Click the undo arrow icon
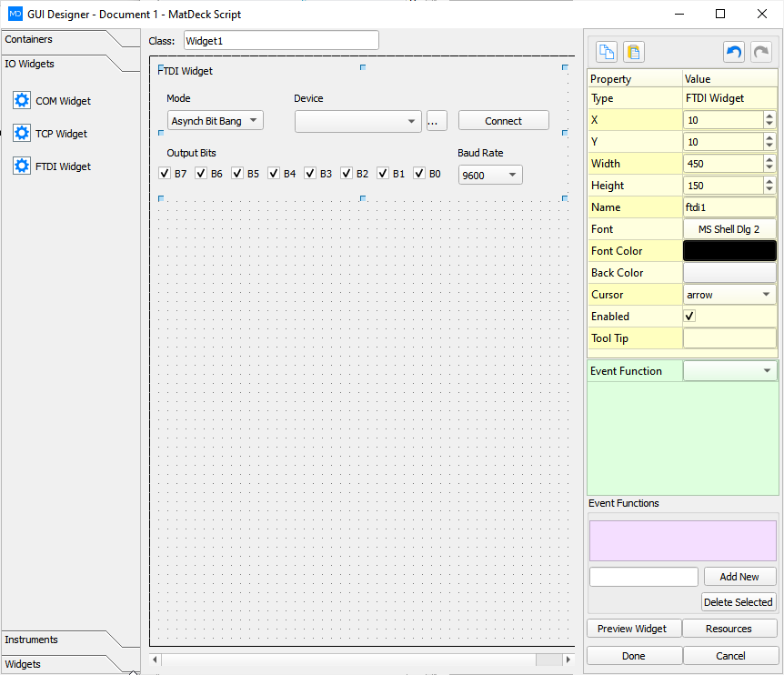 [733, 52]
